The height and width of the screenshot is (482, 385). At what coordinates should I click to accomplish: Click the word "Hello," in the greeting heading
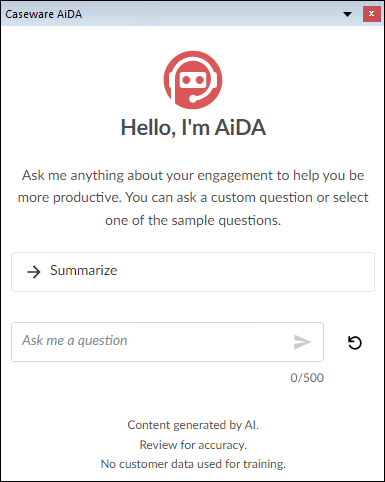pyautogui.click(x=148, y=128)
